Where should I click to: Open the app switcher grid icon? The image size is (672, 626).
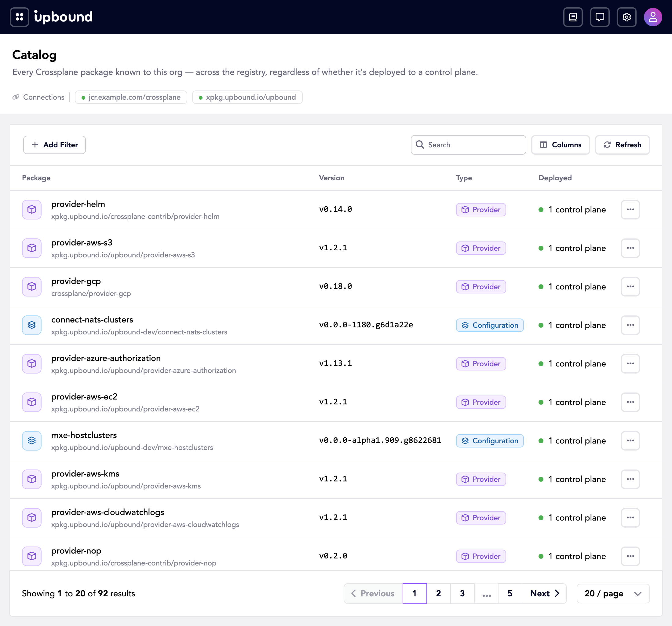[x=20, y=17]
